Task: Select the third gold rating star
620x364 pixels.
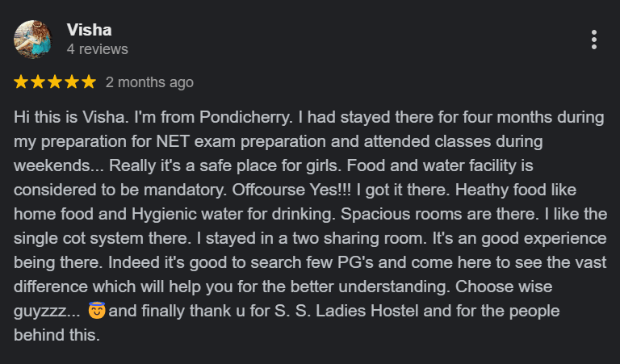Action: click(55, 82)
